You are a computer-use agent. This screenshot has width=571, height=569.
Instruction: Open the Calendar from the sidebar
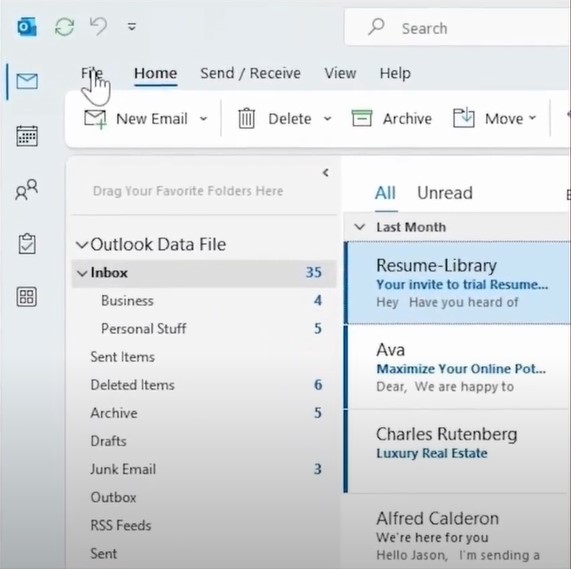(27, 136)
